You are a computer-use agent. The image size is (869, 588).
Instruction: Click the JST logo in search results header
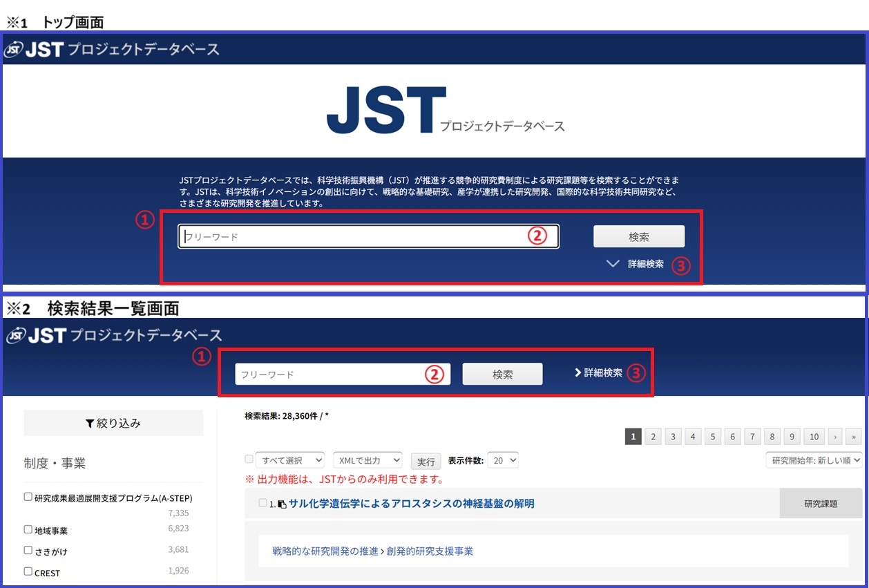[115, 336]
